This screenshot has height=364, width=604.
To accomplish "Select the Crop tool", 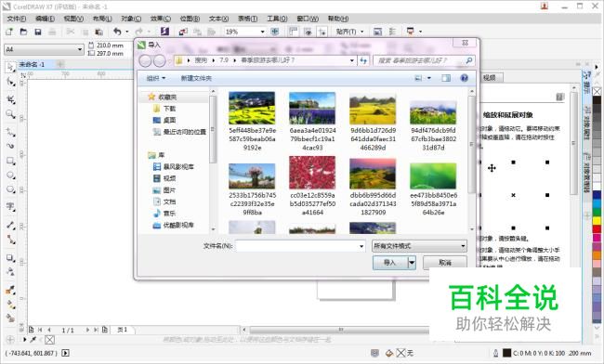I will (x=10, y=98).
